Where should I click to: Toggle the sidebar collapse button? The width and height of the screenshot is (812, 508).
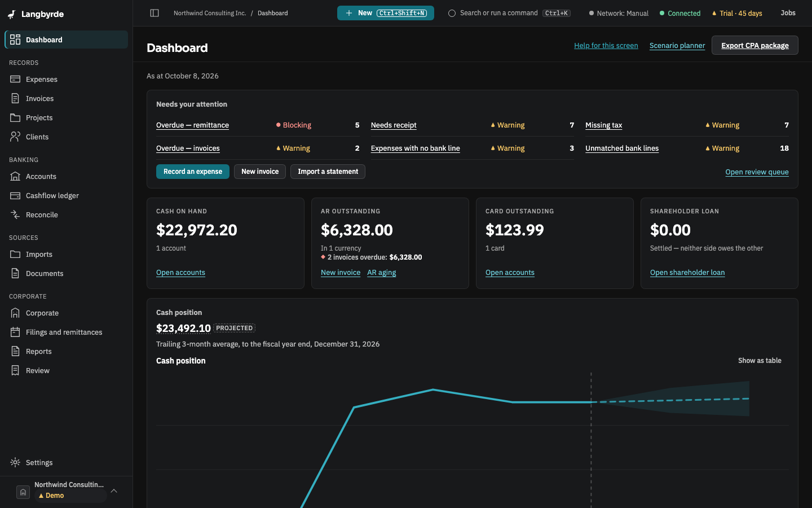point(155,13)
